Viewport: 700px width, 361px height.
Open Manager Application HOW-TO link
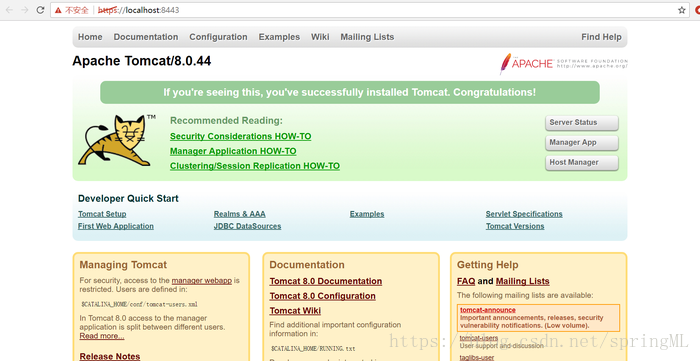233,151
